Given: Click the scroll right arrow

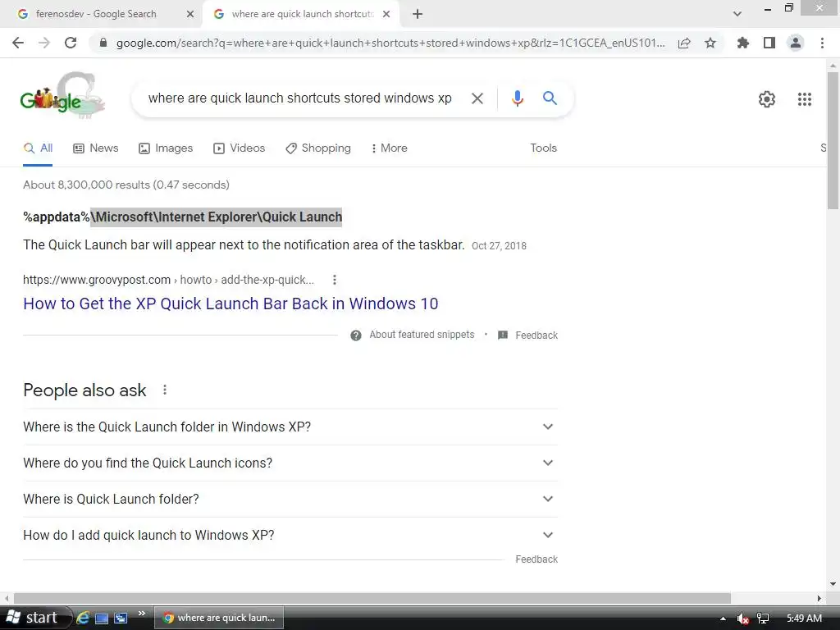Looking at the screenshot, I should click(819, 598).
